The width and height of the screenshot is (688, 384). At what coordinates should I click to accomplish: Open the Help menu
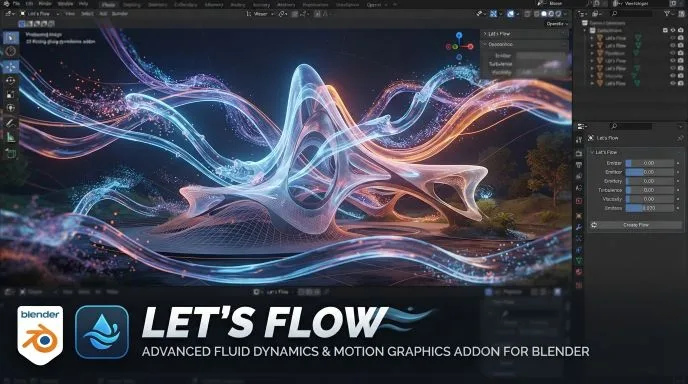pos(83,4)
